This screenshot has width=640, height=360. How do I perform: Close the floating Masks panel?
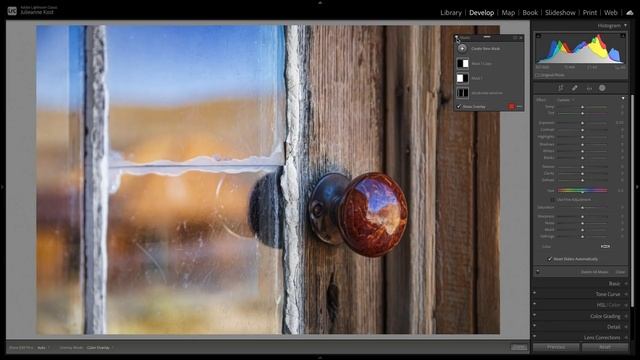point(521,38)
